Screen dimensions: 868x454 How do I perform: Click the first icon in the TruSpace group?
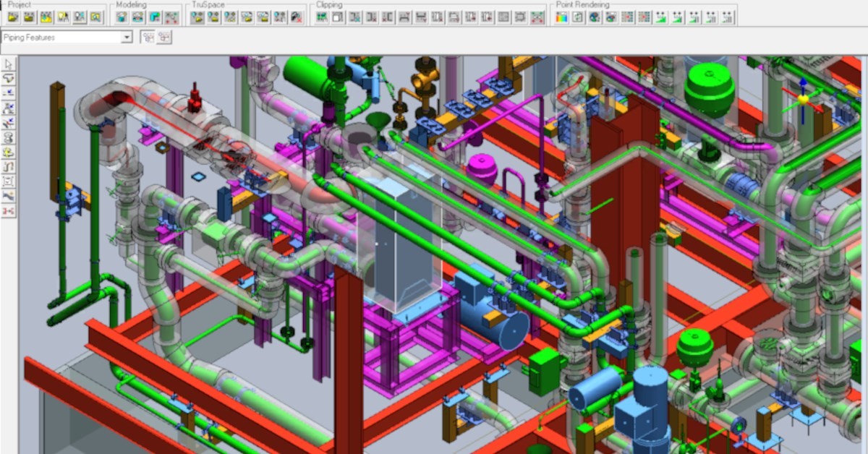point(197,17)
